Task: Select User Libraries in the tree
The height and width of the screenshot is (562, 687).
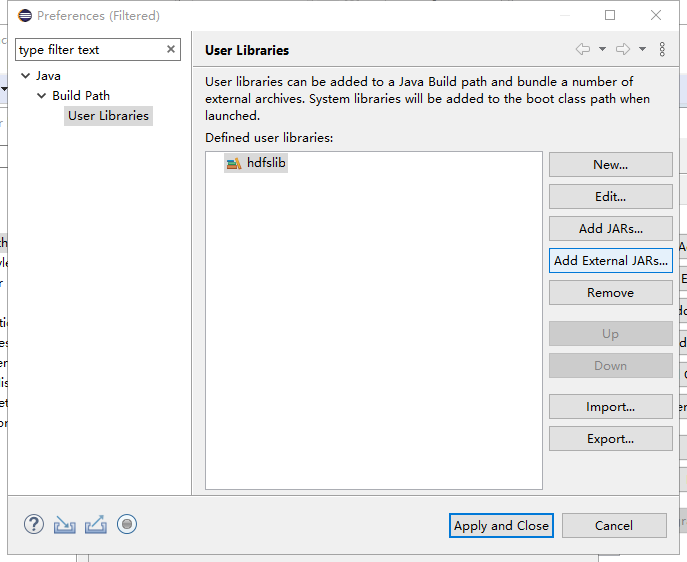Action: [x=109, y=116]
